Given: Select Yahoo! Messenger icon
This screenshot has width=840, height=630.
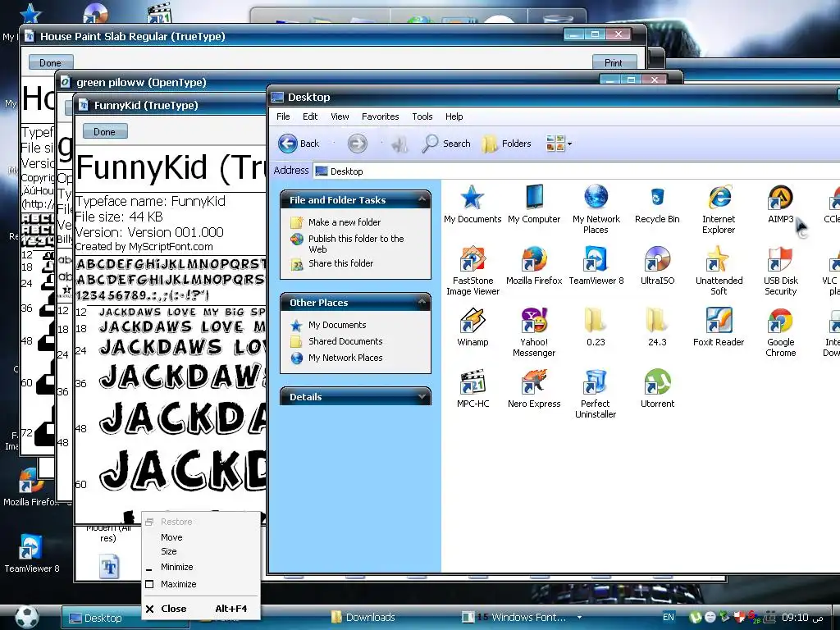Looking at the screenshot, I should pos(534,332).
